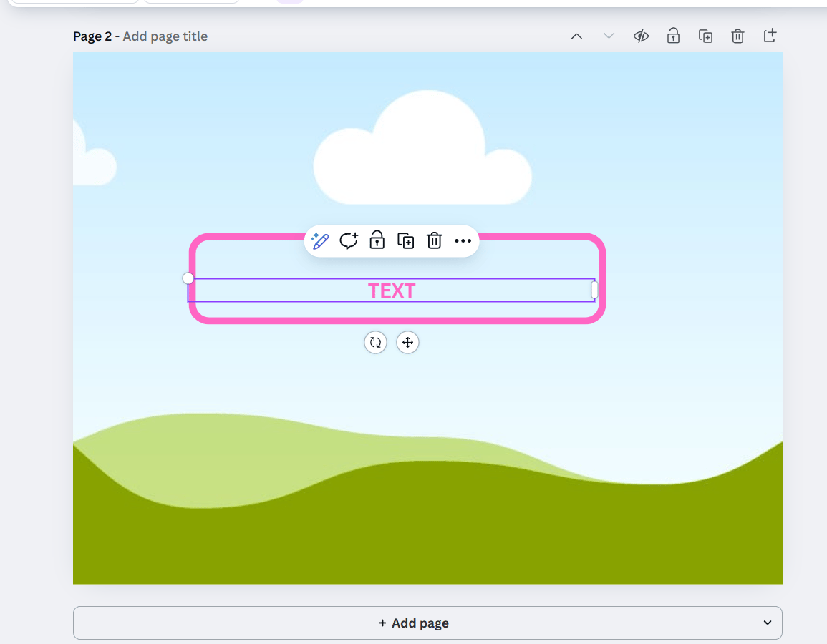Click the Add page button
Screen dimensions: 827x644
click(x=413, y=623)
